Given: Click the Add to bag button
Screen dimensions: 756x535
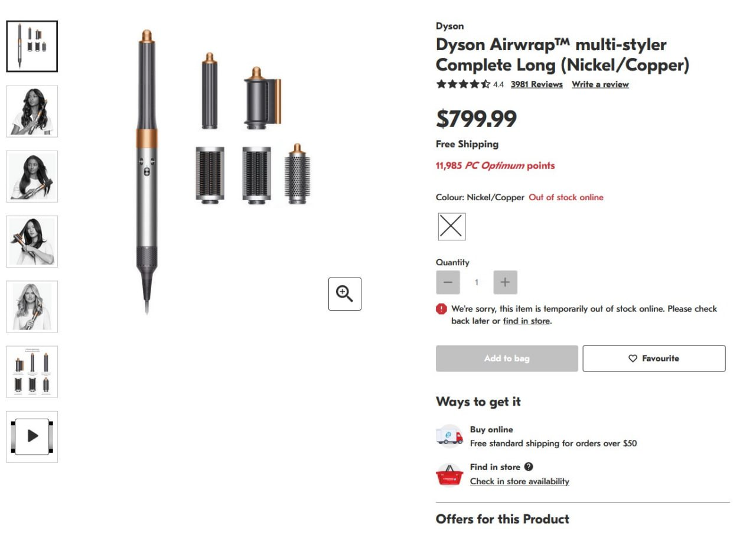Looking at the screenshot, I should [x=507, y=358].
